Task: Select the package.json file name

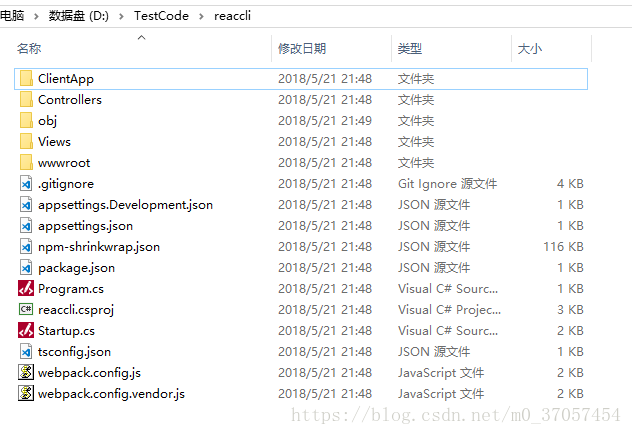Action: coord(77,268)
